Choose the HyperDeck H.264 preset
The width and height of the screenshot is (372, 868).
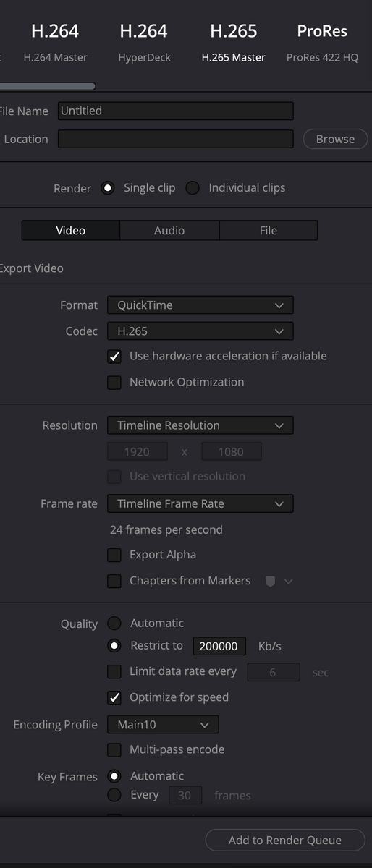pos(144,42)
